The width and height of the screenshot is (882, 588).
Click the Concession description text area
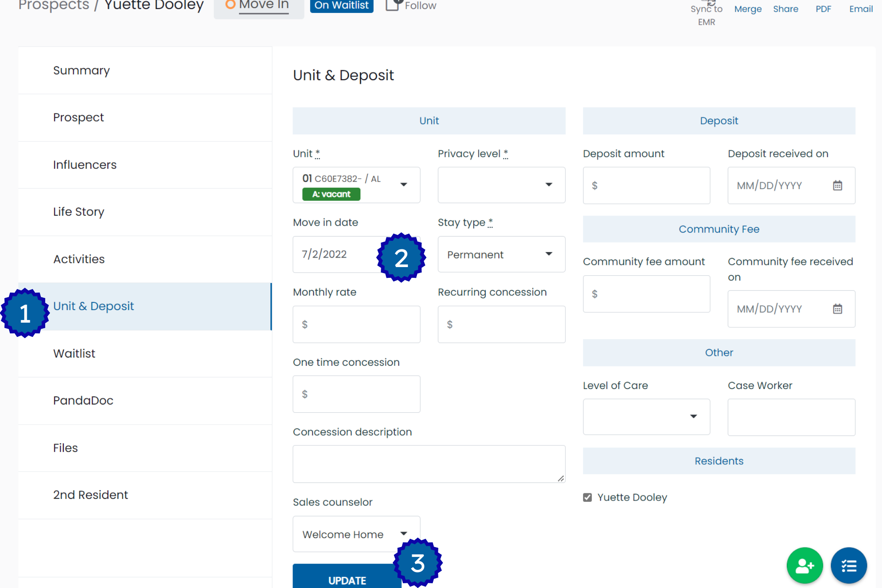tap(429, 464)
